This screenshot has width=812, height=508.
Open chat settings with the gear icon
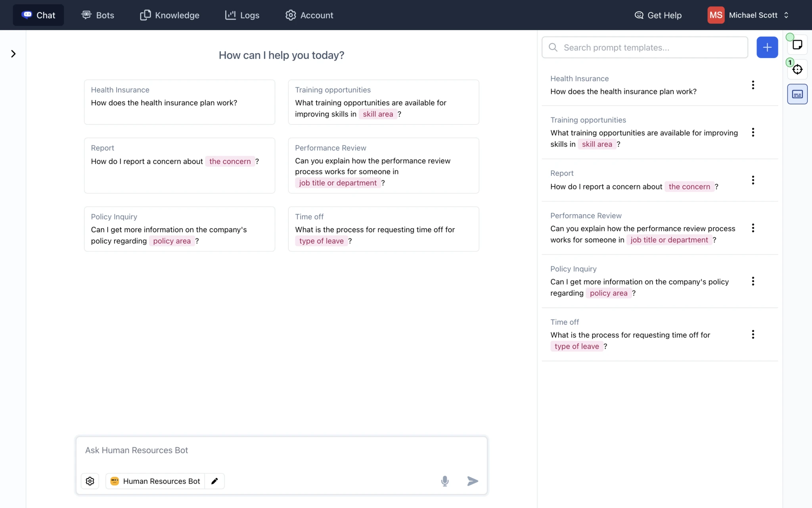click(x=90, y=481)
